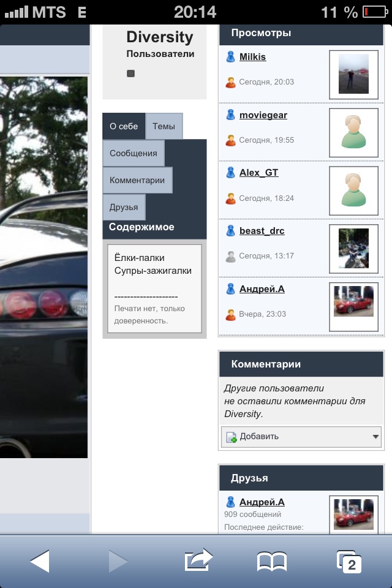Open Андрей.А avatar in Друзья section
The image size is (392, 588).
pyautogui.click(x=353, y=513)
